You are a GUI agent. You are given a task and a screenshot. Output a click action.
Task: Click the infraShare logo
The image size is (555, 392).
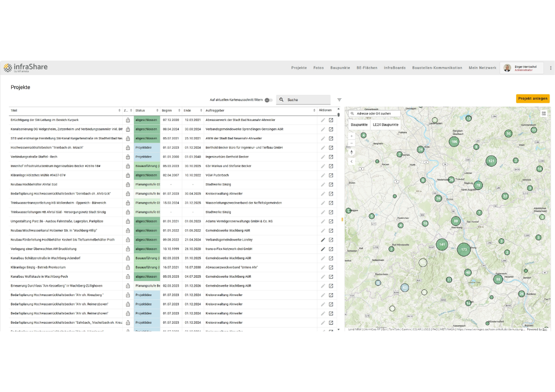click(x=26, y=68)
